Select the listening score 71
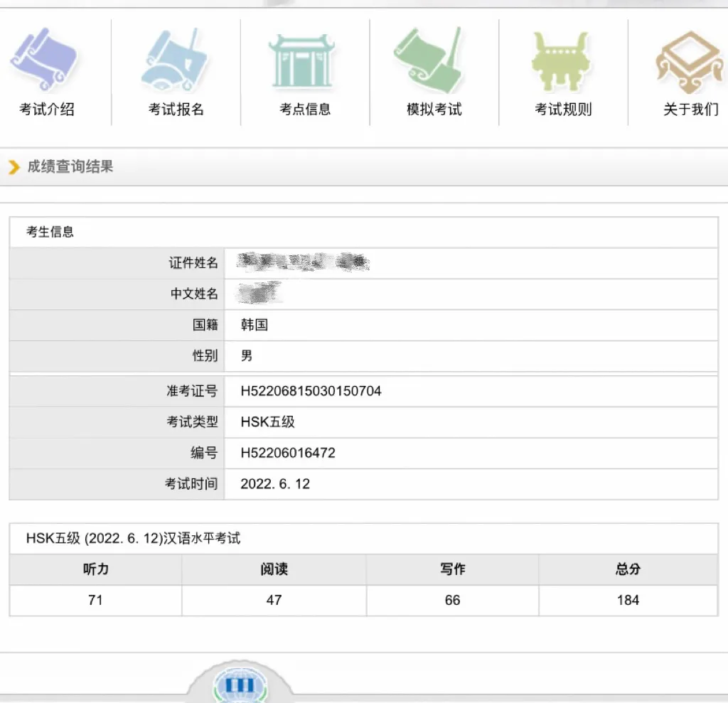The height and width of the screenshot is (703, 728). 95,600
